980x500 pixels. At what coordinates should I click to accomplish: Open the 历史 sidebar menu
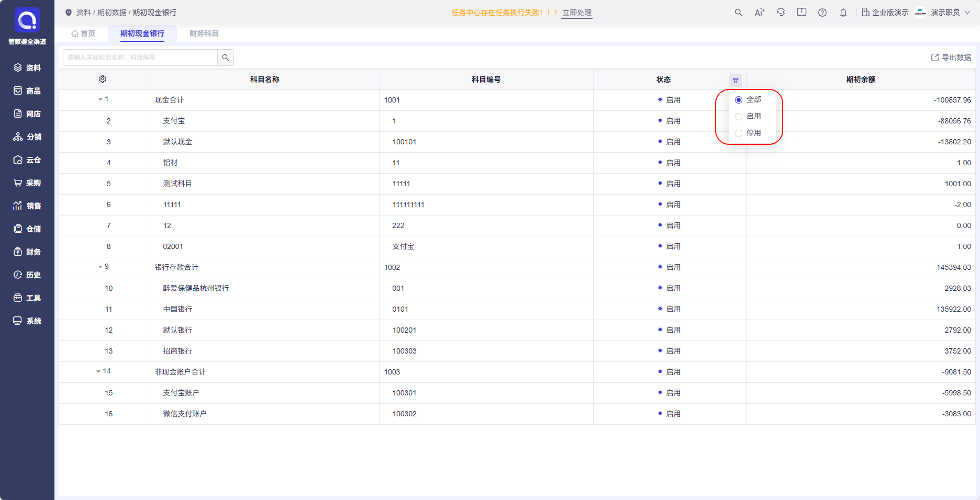point(27,275)
